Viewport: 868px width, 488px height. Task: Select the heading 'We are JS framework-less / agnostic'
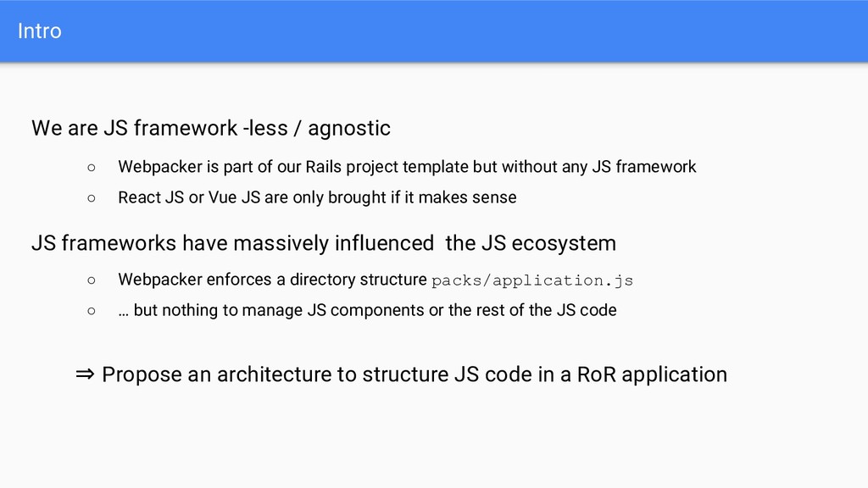pos(211,129)
